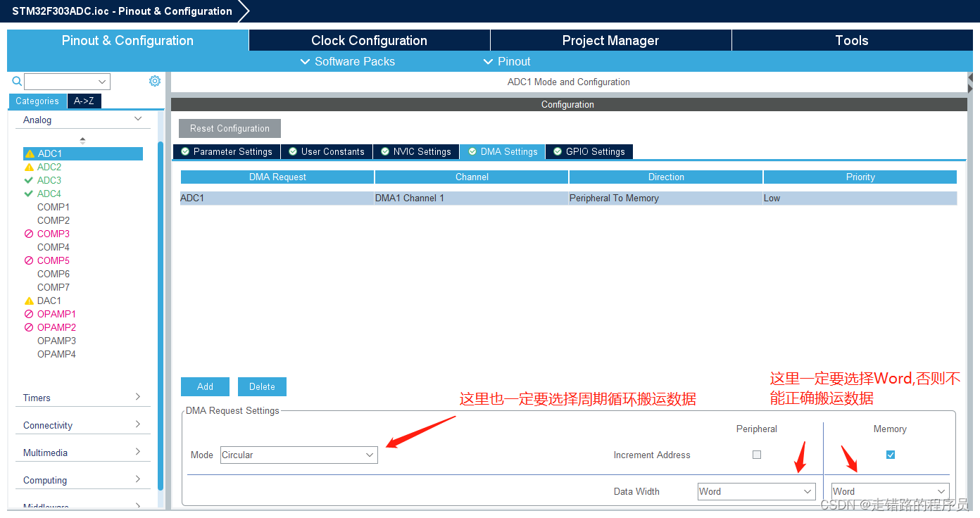
Task: Open Peripheral Data Width dropdown
Action: click(757, 491)
